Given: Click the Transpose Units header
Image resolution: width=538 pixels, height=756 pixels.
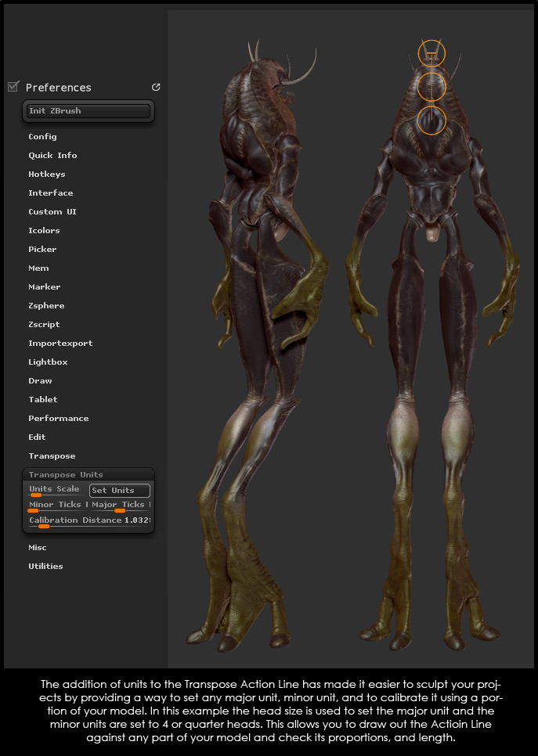Looking at the screenshot, I should [66, 475].
